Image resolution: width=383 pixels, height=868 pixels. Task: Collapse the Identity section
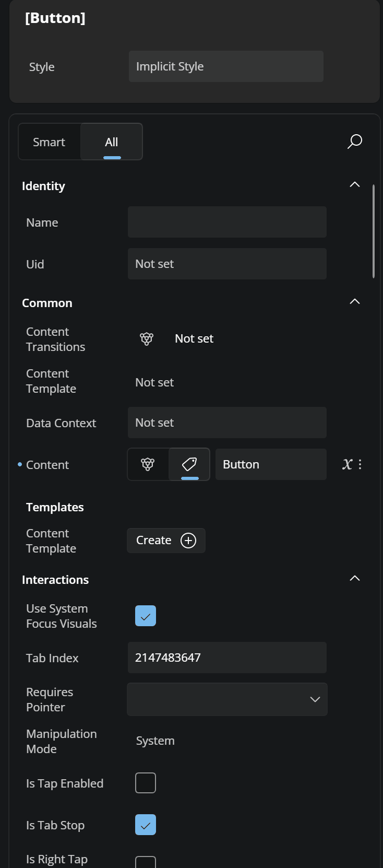click(x=354, y=184)
